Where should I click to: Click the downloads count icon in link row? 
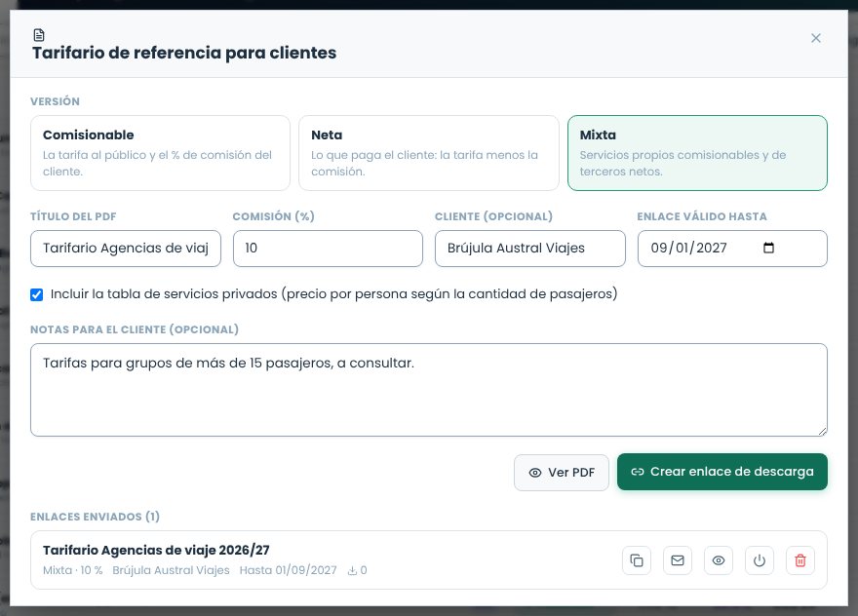(x=352, y=570)
